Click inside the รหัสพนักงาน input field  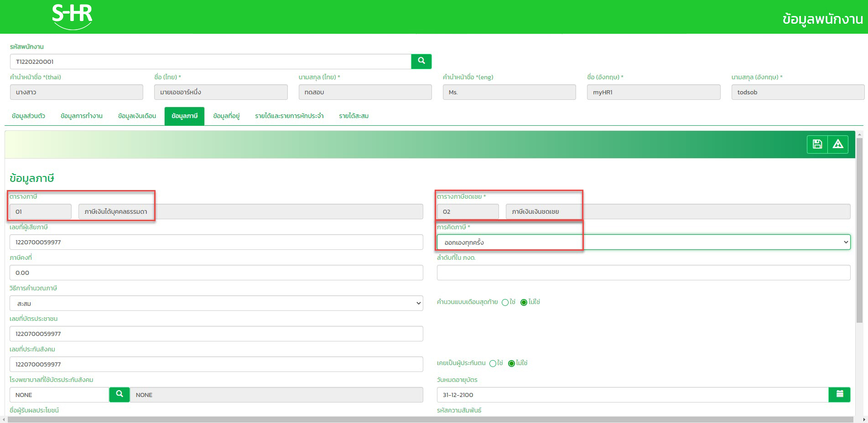point(210,61)
